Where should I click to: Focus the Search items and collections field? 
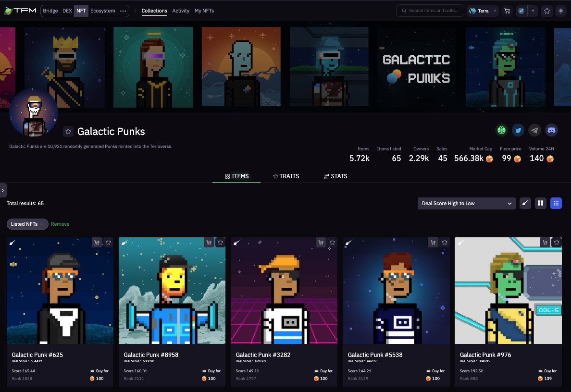430,11
